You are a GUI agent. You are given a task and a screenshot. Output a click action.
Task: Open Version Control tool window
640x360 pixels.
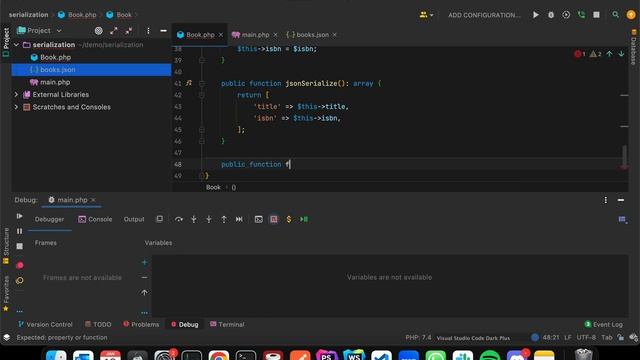45,324
